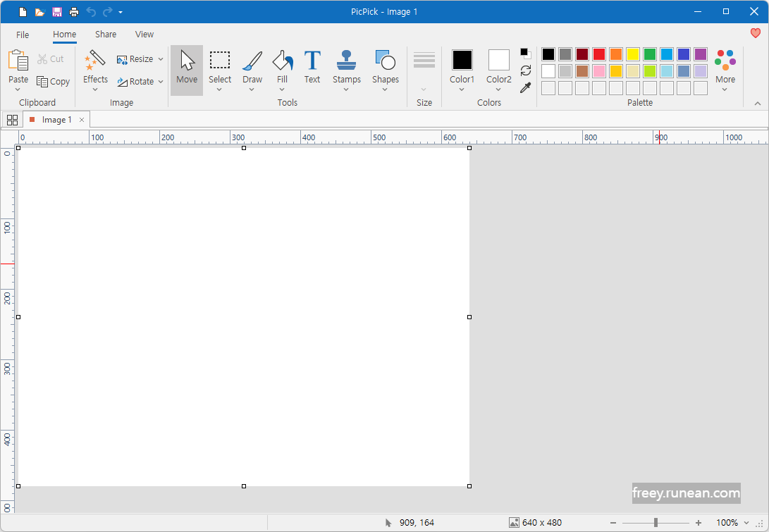Close the Image 1 tab
This screenshot has width=769, height=532.
tap(82, 120)
